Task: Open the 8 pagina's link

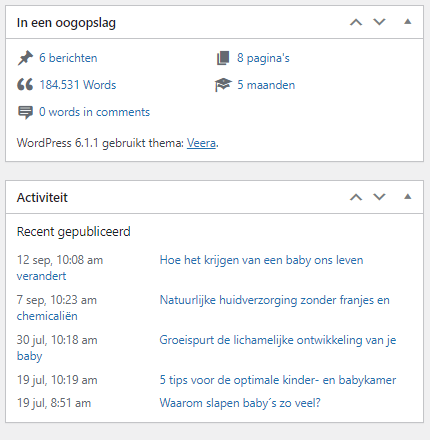Action: coord(263,58)
